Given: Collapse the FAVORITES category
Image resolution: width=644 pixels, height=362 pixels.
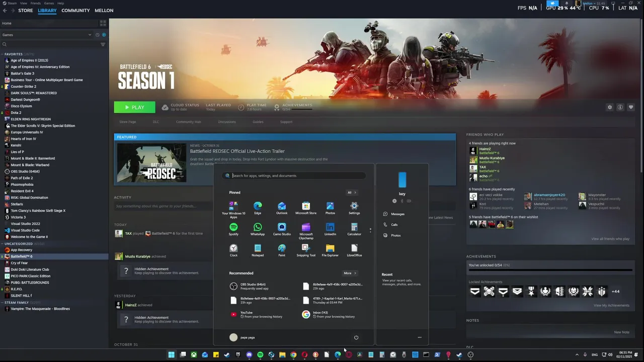Looking at the screenshot, I should pos(3,54).
